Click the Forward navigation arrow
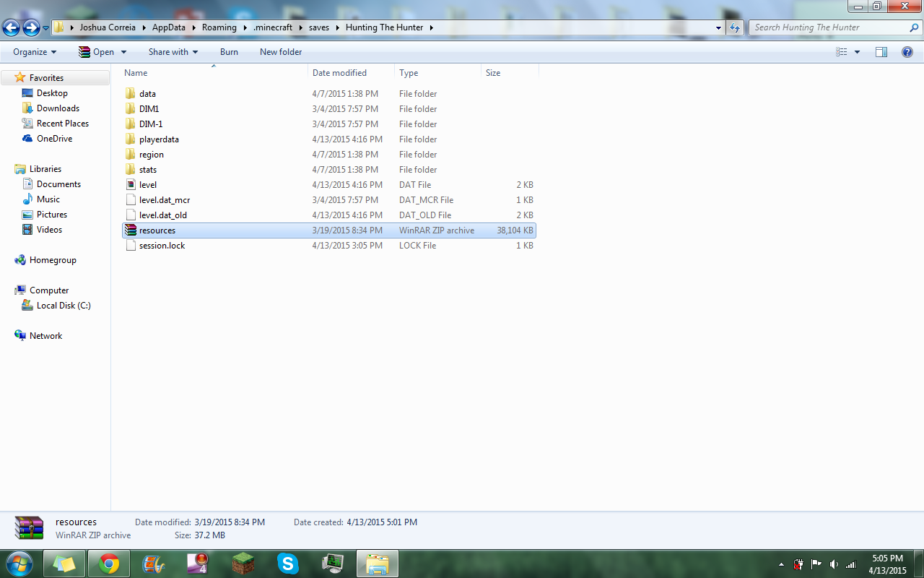Viewport: 924px width, 578px height. [x=31, y=27]
